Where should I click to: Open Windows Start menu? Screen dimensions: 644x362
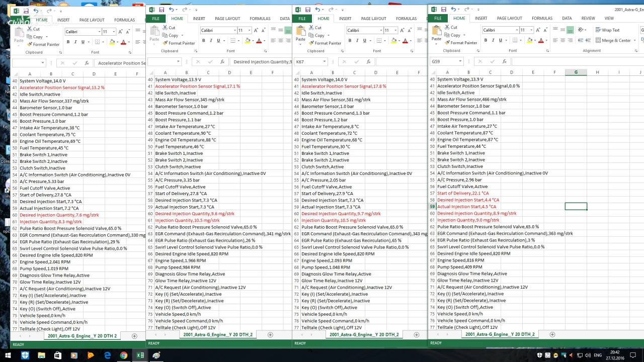coord(9,355)
